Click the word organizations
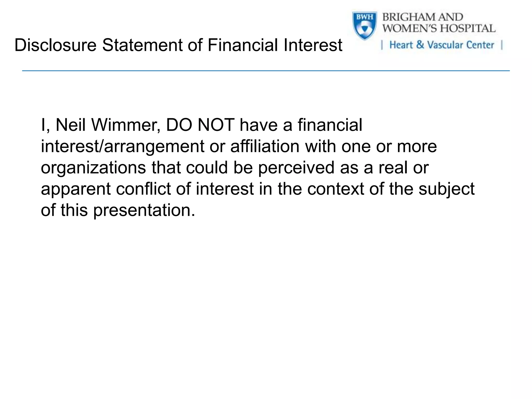 tap(94, 168)
